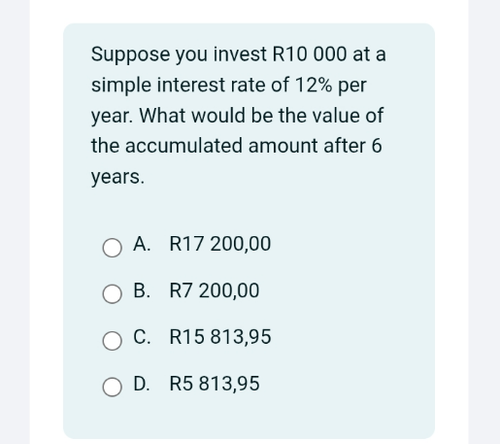Click the letter label 'A.'
The image size is (500, 444).
pyautogui.click(x=142, y=244)
